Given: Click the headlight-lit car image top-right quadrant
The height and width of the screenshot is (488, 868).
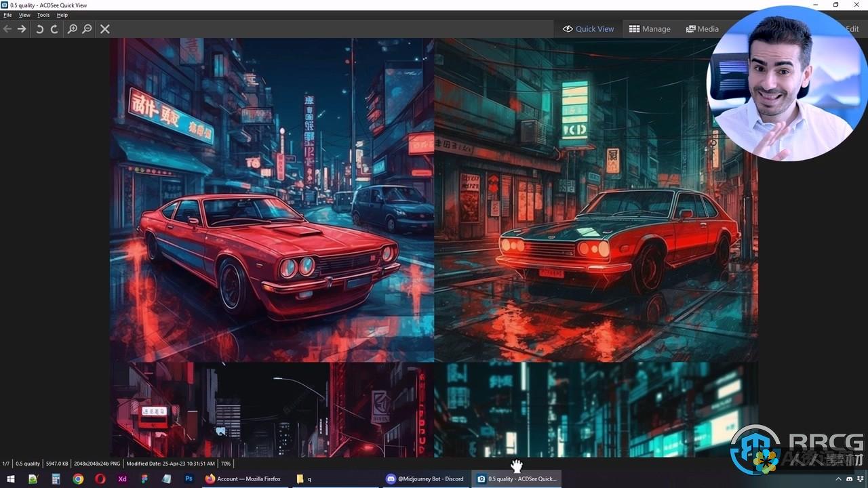Looking at the screenshot, I should (x=596, y=200).
